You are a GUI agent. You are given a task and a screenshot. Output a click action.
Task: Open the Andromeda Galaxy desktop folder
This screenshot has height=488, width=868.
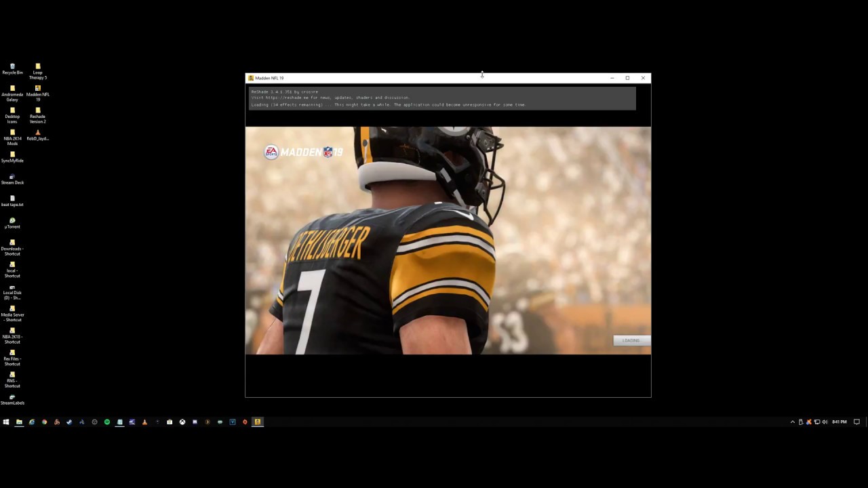12,94
